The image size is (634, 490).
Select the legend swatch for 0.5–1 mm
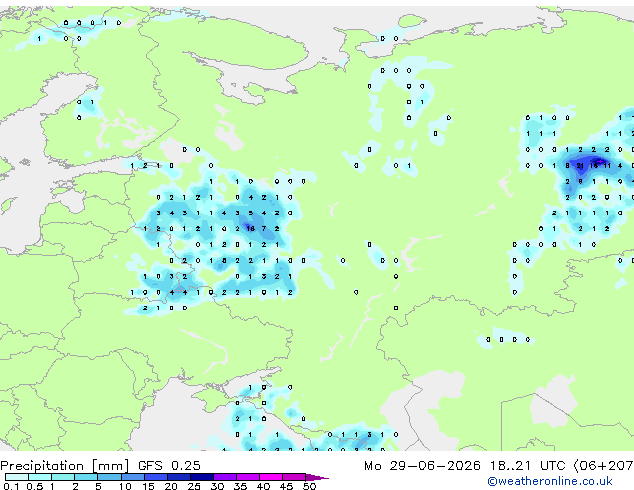pyautogui.click(x=40, y=477)
